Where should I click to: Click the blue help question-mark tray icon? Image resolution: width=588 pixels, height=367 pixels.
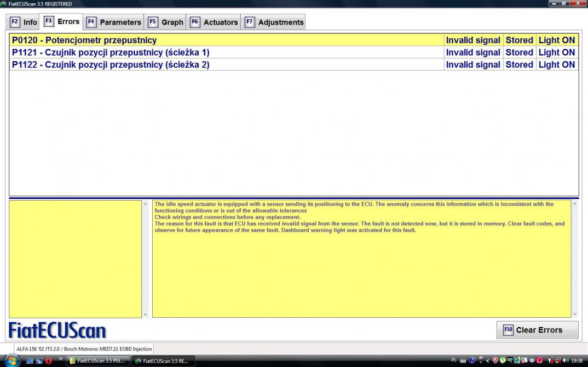pos(472,360)
